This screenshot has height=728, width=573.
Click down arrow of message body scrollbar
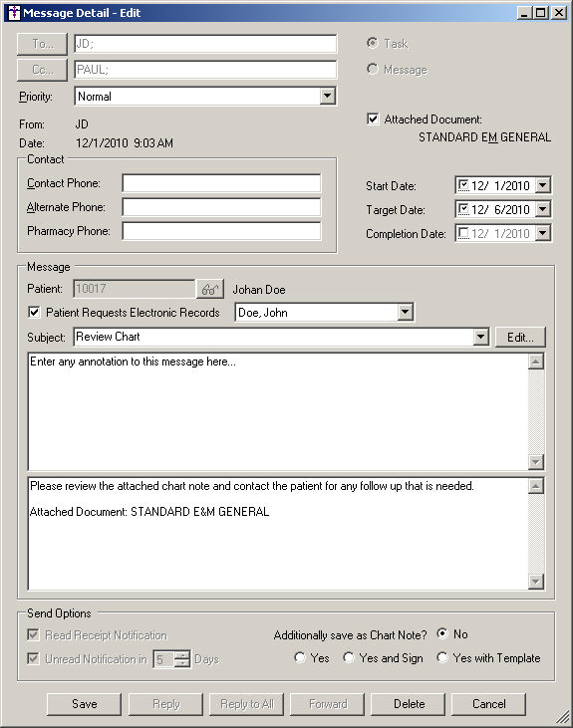[x=536, y=582]
